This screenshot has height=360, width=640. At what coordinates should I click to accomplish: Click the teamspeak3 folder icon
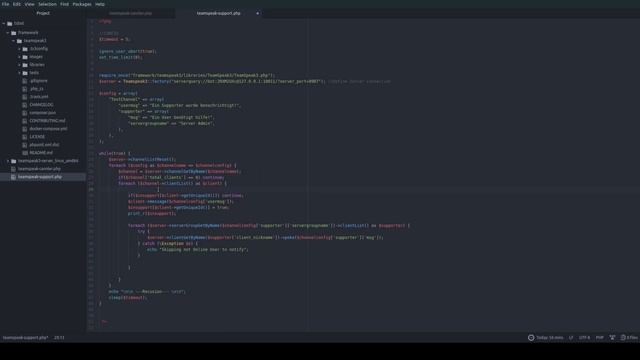[19, 41]
